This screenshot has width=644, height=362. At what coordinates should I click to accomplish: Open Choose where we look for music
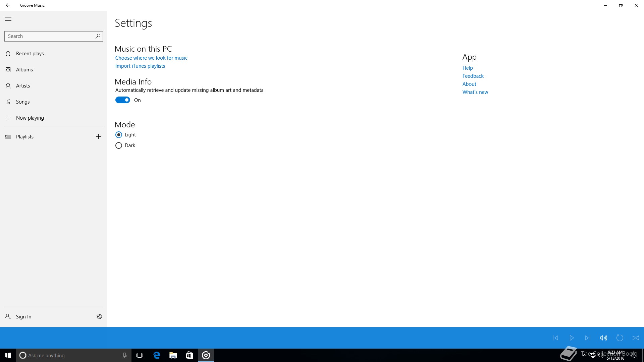[151, 58]
